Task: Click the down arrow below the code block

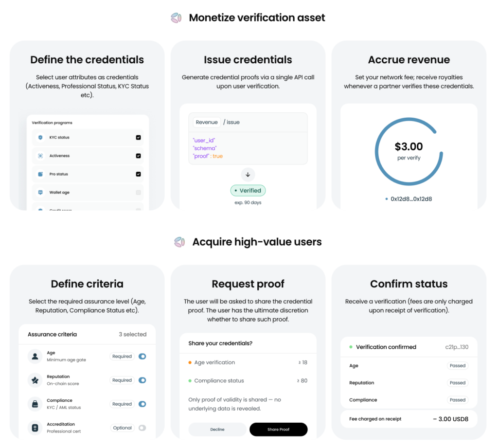Action: (x=248, y=175)
